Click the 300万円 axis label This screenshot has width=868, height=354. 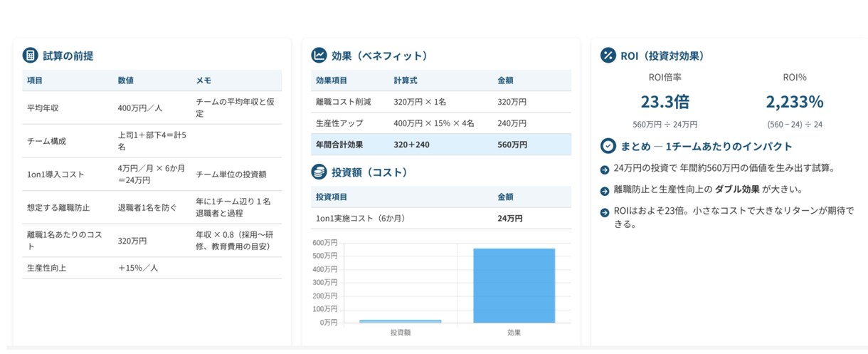(325, 283)
